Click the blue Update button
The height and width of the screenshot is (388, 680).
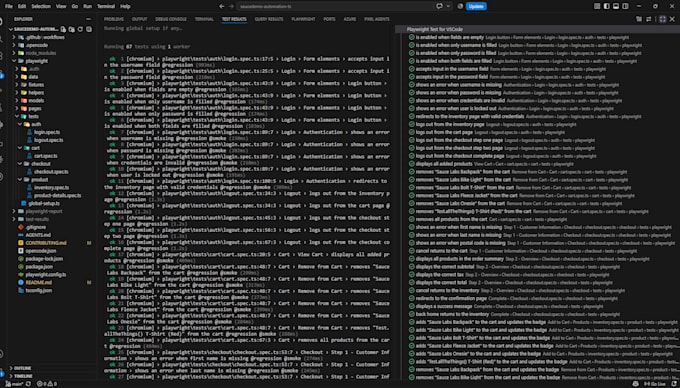pyautogui.click(x=476, y=6)
